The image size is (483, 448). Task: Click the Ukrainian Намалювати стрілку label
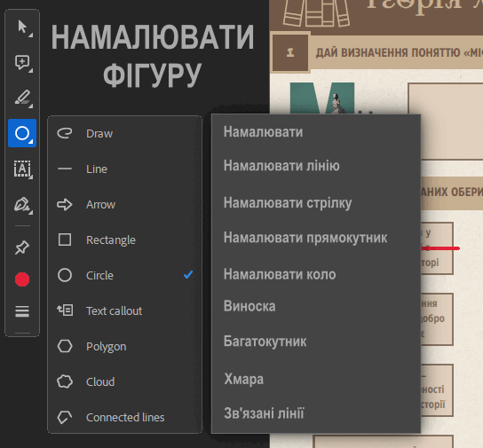[x=288, y=203]
